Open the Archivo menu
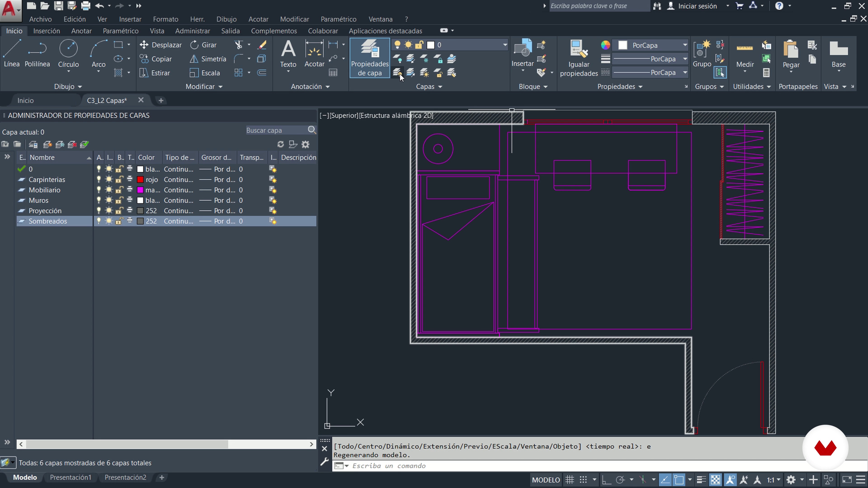 [x=40, y=19]
